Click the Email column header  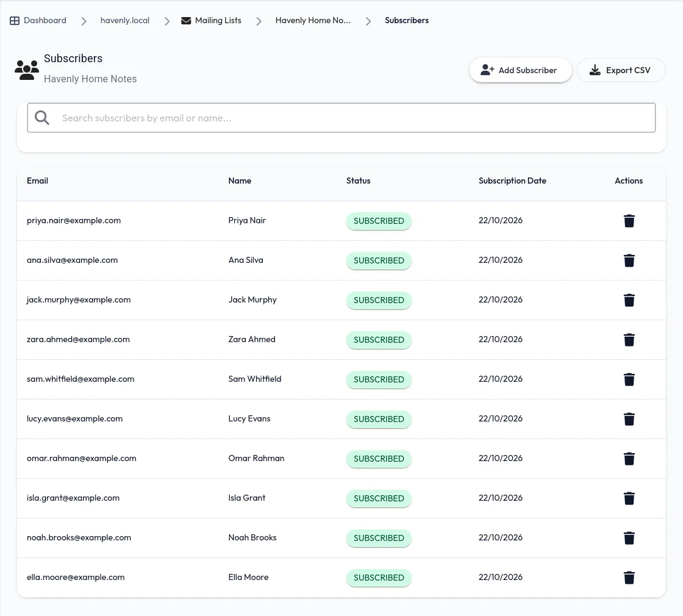(37, 181)
